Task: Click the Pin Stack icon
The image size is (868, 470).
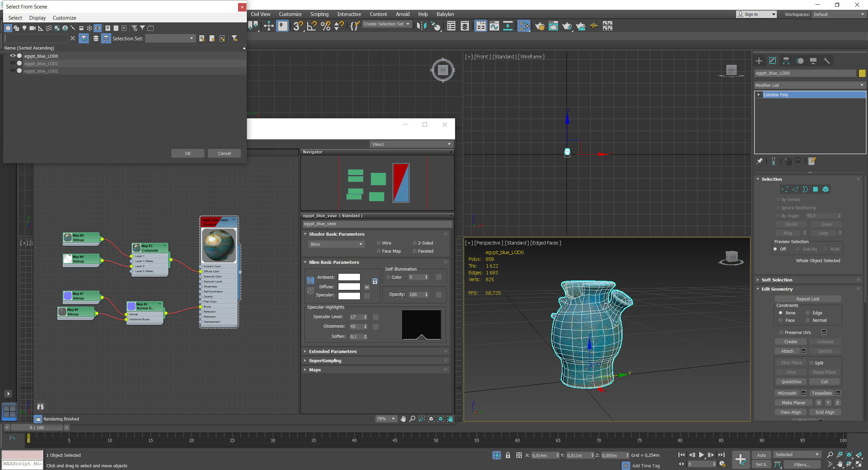Action: (759, 161)
